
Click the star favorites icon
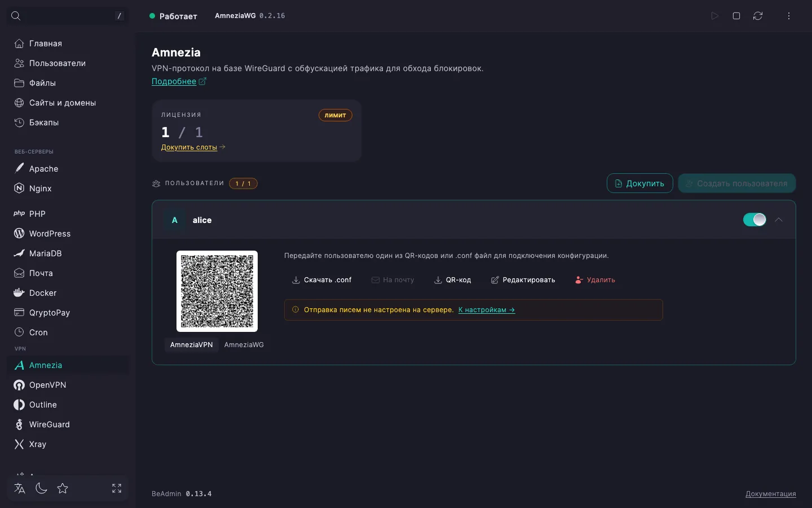click(x=63, y=488)
